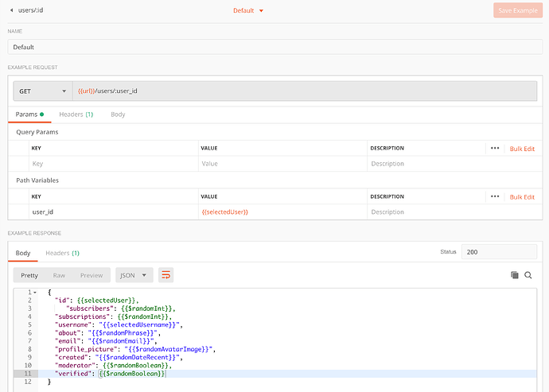Click the "moderator" line in editor

113,366
